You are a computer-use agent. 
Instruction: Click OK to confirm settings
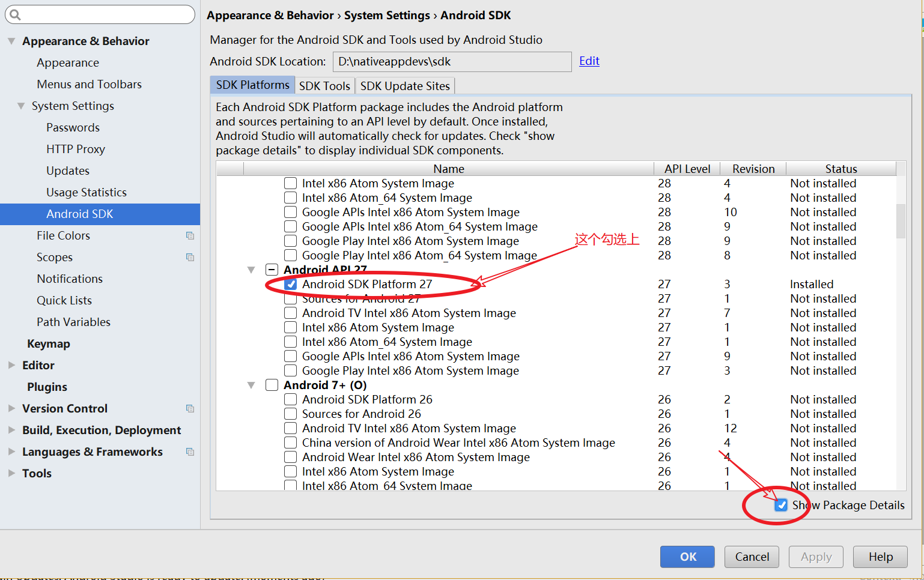pos(687,557)
